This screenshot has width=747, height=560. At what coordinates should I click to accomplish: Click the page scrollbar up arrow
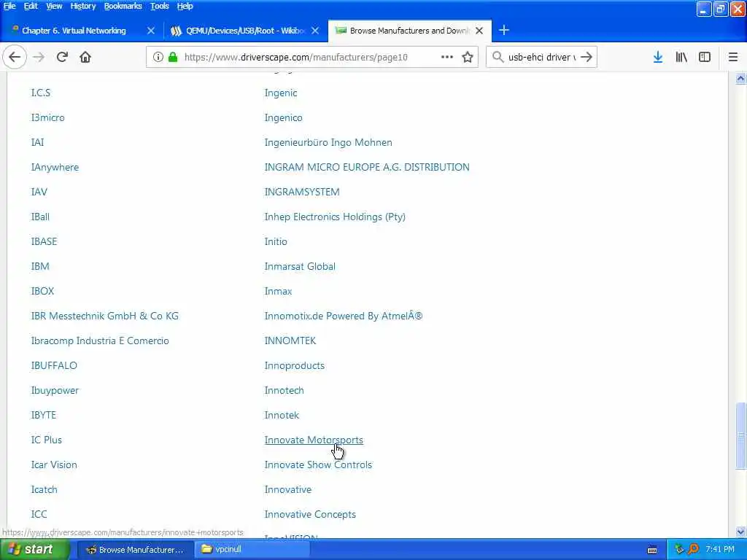(x=740, y=79)
